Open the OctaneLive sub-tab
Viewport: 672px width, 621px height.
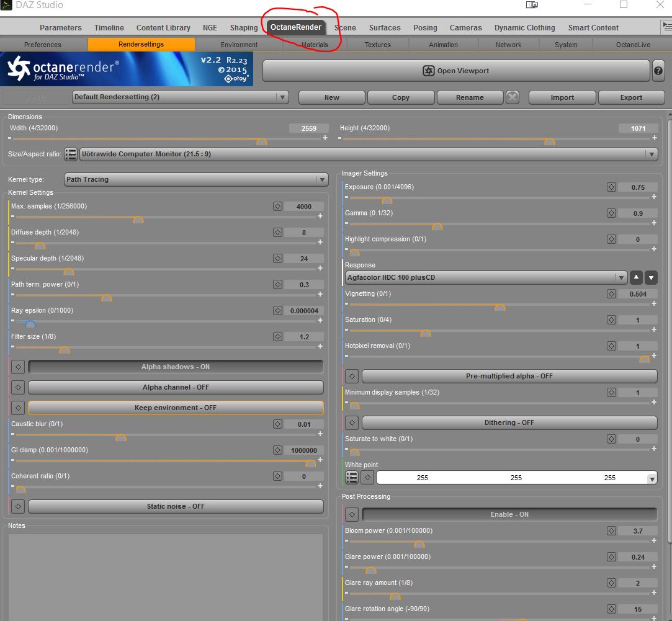coord(632,45)
